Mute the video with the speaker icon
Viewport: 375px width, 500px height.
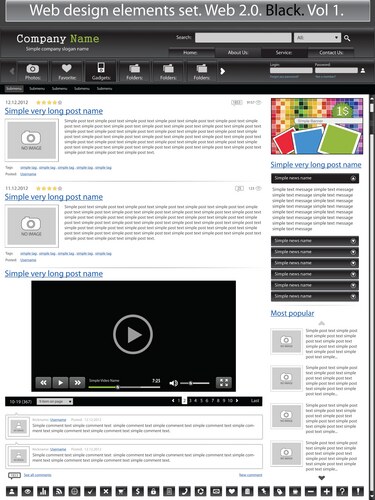coord(173,383)
